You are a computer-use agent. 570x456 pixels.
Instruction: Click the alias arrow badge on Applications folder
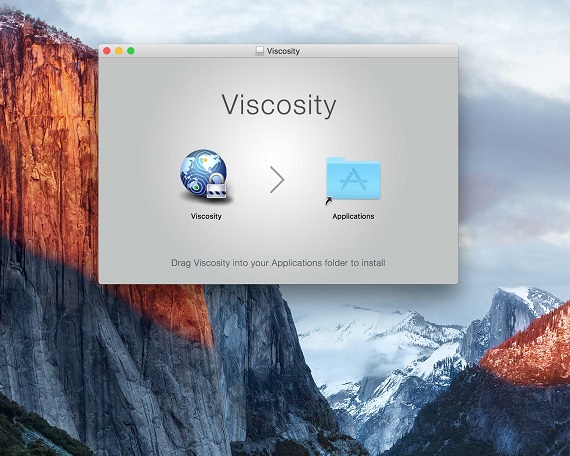329,201
